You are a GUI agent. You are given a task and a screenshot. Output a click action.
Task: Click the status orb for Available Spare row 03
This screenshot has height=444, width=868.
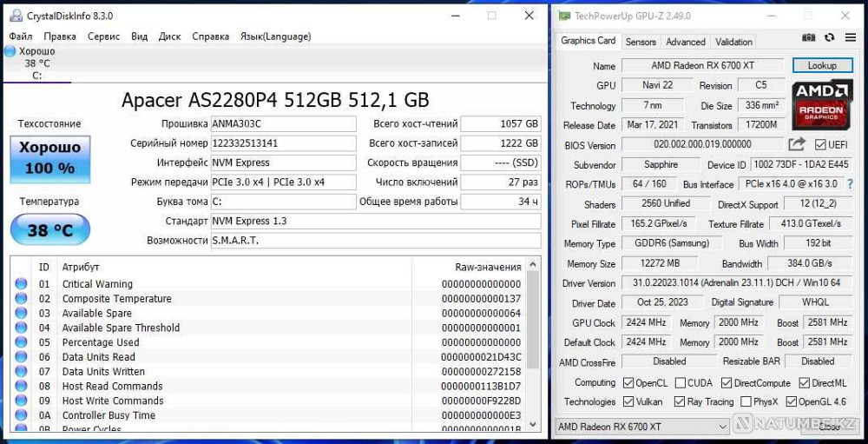[x=21, y=313]
